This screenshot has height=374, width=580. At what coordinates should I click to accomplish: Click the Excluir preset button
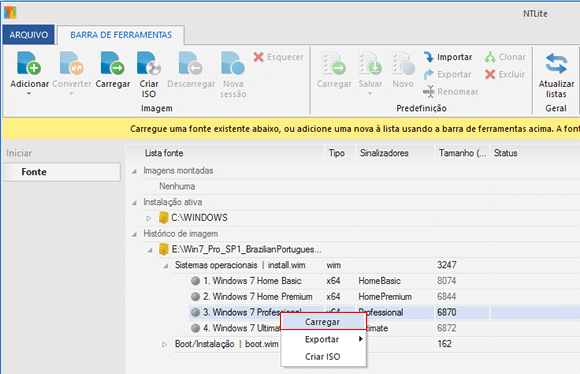pyautogui.click(x=505, y=74)
